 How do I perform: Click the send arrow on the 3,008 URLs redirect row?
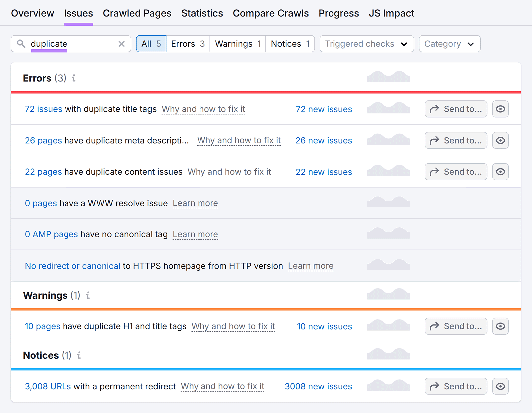pyautogui.click(x=434, y=386)
